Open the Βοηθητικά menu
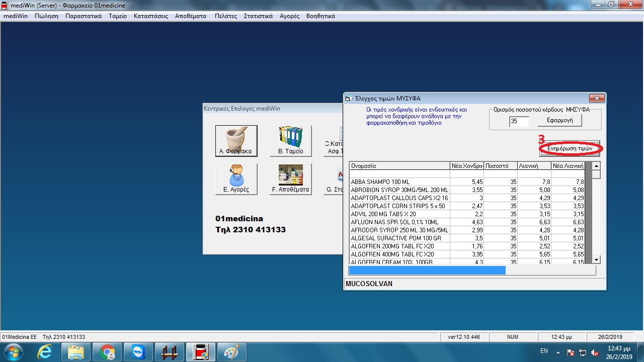The height and width of the screenshot is (362, 644). click(320, 16)
